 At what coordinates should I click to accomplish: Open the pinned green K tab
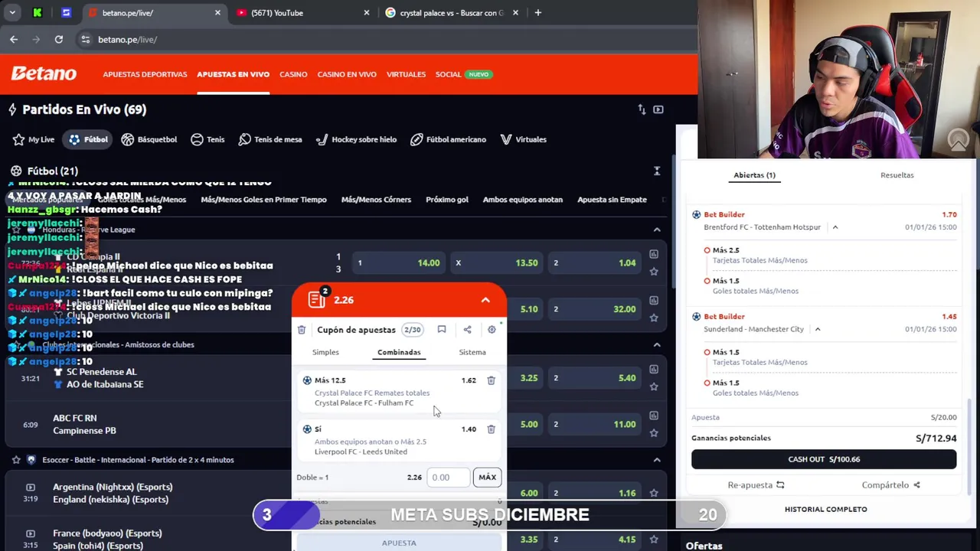tap(38, 12)
